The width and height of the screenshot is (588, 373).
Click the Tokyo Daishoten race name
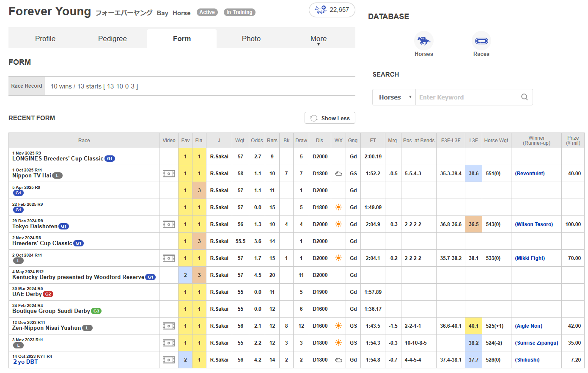click(x=35, y=227)
